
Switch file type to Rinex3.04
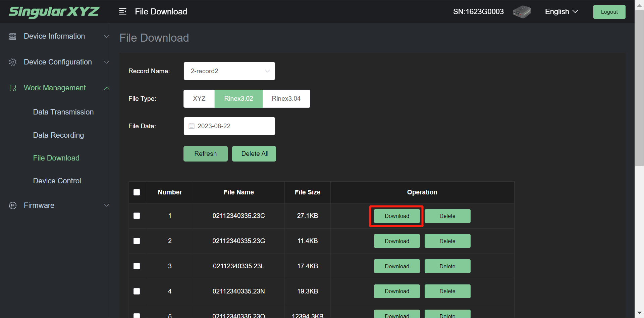pyautogui.click(x=286, y=99)
